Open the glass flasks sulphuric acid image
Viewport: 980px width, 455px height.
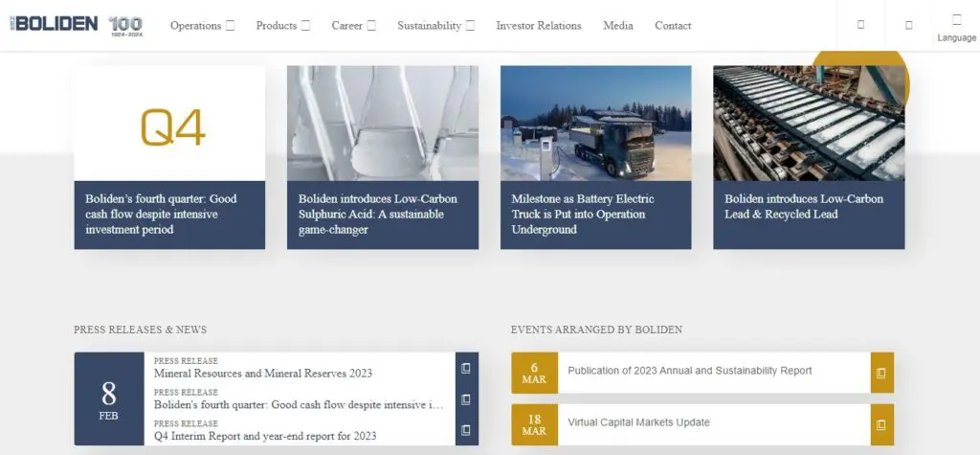pos(383,124)
